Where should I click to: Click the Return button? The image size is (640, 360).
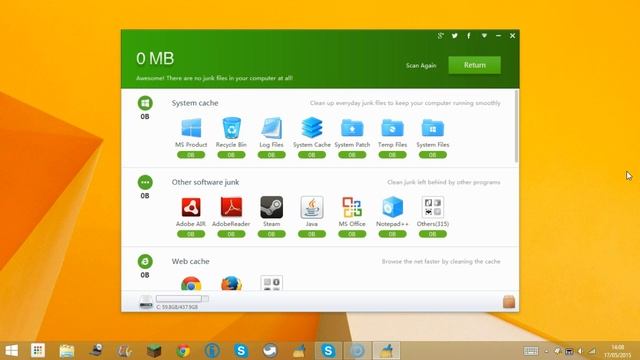475,65
